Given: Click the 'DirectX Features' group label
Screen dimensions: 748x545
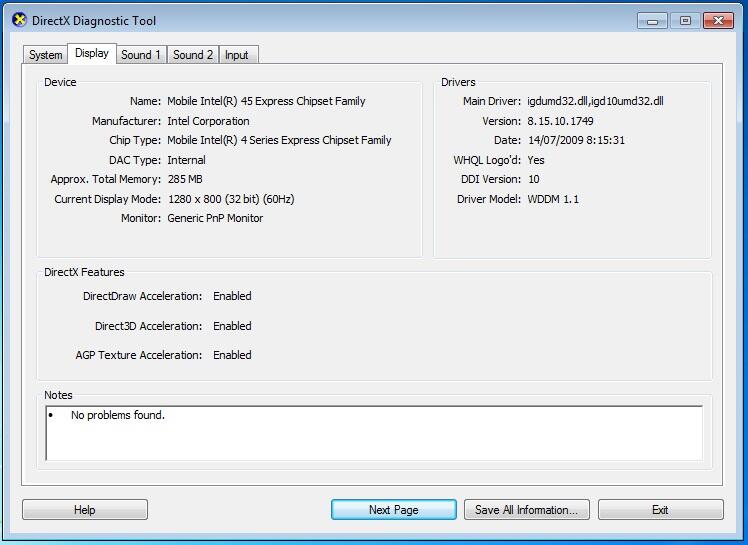Looking at the screenshot, I should click(x=84, y=272).
